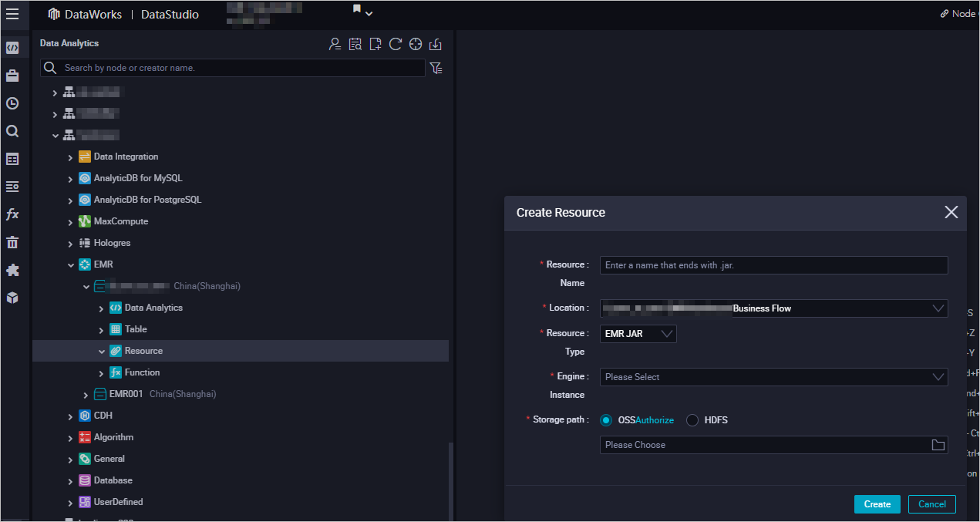980x522 pixels.
Task: Refresh the Data Analytics tree
Action: pos(396,44)
